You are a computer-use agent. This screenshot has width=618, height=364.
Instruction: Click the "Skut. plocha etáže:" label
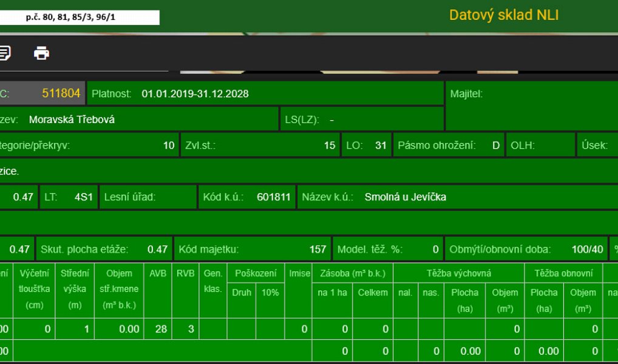(84, 249)
